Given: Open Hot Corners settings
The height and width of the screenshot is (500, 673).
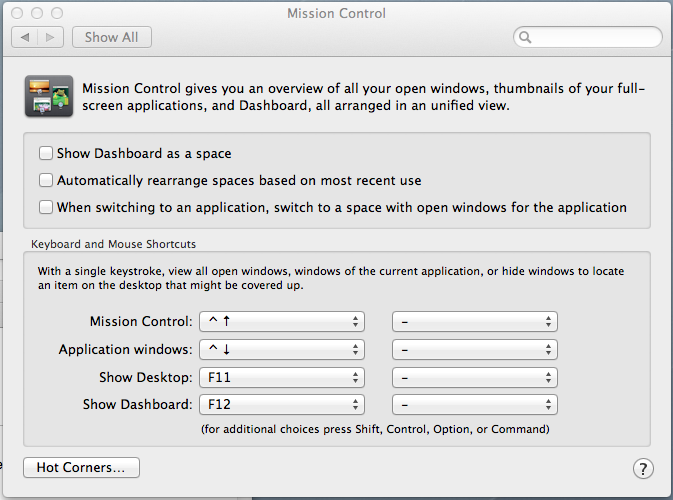Looking at the screenshot, I should click(81, 467).
